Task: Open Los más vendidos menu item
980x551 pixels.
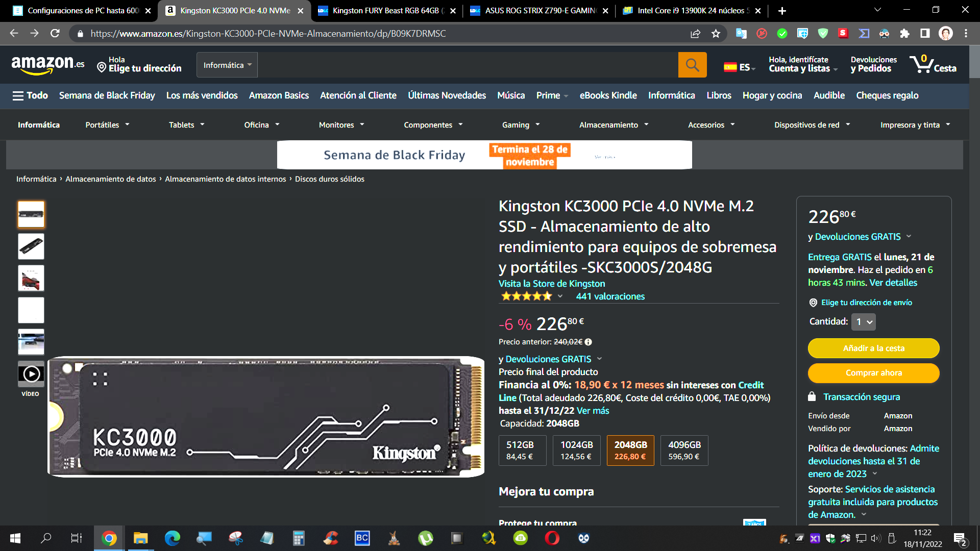Action: tap(202, 95)
